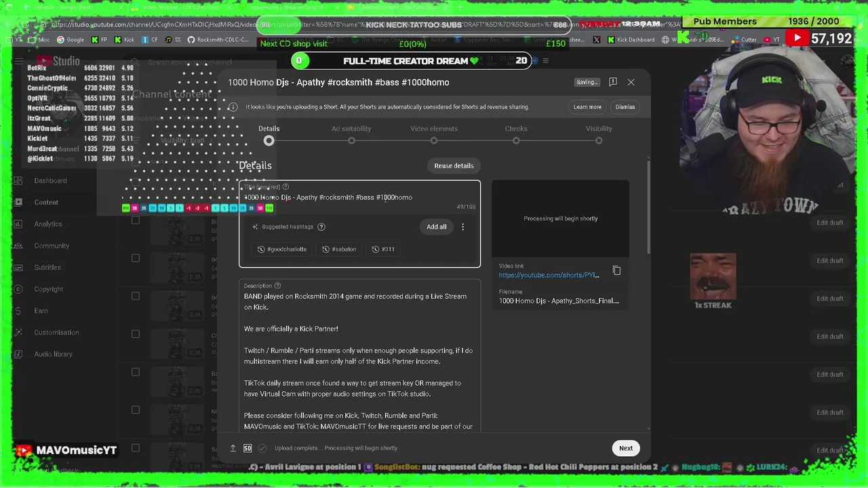Click the upload status arrow icon
The image size is (868, 488).
(233, 448)
